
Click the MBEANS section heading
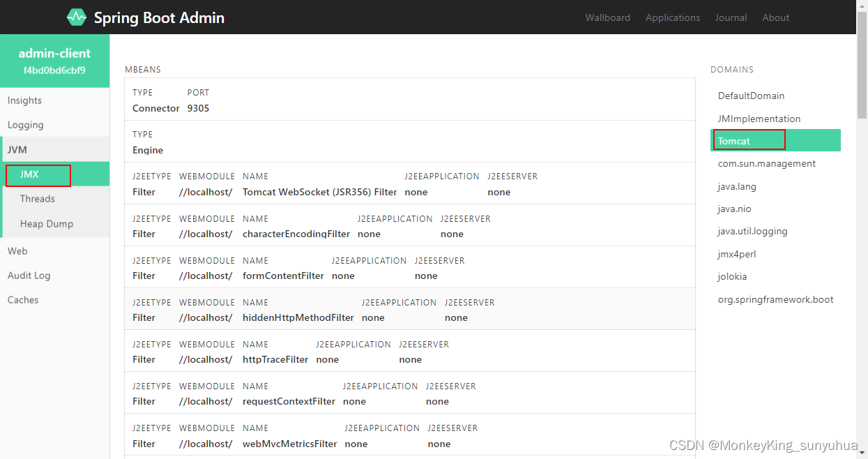(143, 70)
